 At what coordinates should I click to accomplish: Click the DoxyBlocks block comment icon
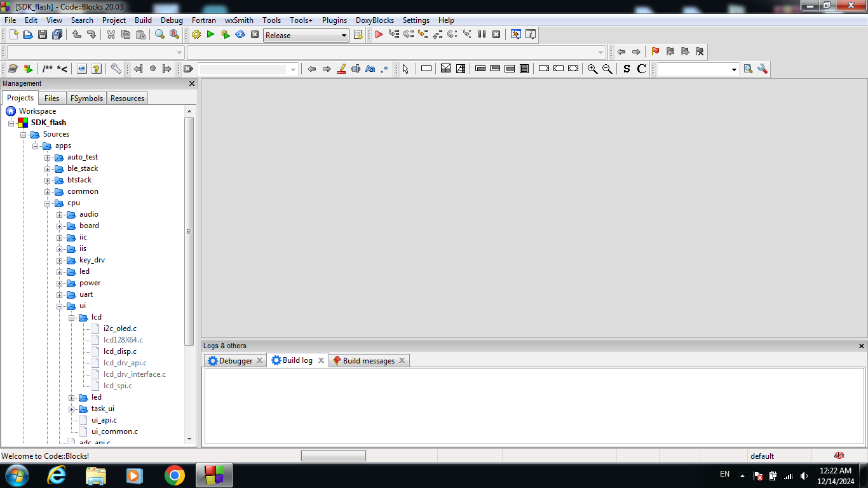click(48, 69)
